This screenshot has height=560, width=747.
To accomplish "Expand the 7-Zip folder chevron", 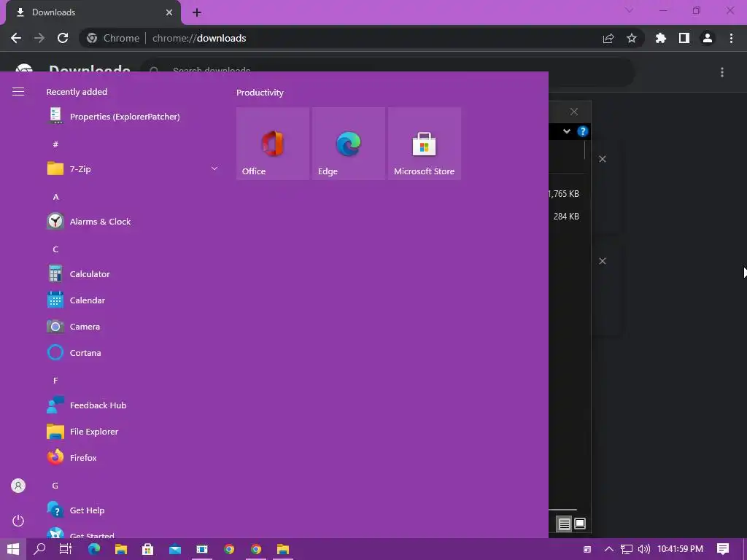I will (214, 168).
